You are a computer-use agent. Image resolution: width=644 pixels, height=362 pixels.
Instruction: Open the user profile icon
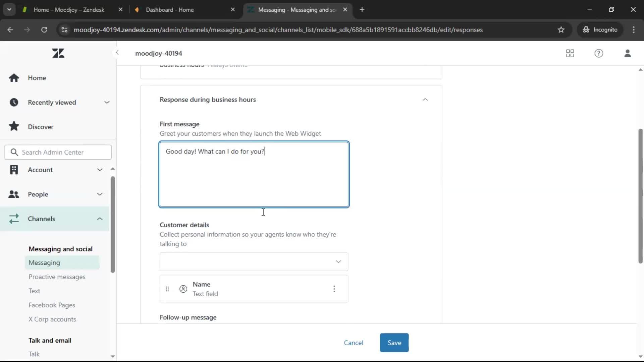click(x=628, y=53)
